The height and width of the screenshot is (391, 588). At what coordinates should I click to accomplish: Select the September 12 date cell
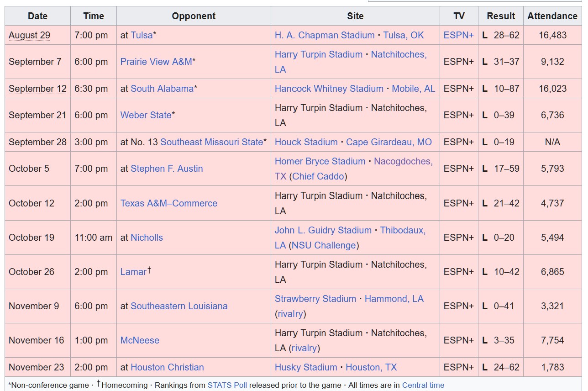click(x=37, y=89)
